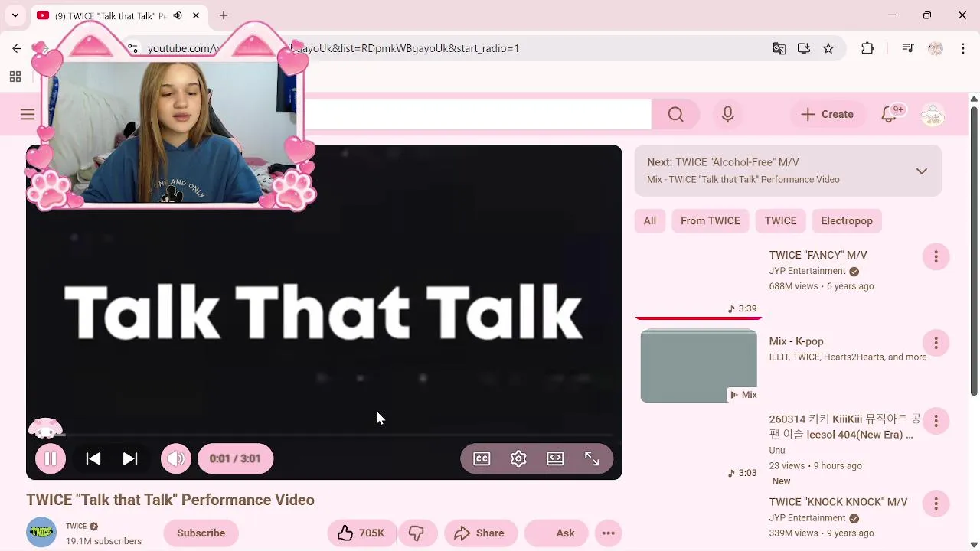Image resolution: width=980 pixels, height=551 pixels.
Task: Click the Unu channel name
Action: (x=777, y=450)
